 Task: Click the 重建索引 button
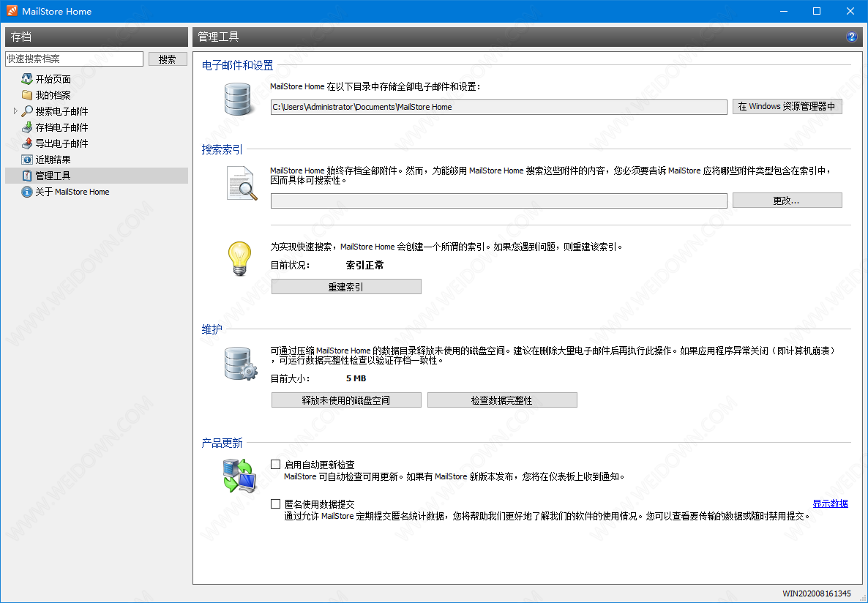point(346,287)
